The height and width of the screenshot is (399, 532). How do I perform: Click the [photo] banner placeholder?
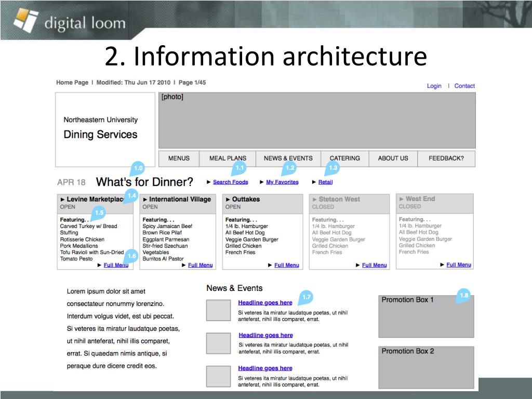317,121
